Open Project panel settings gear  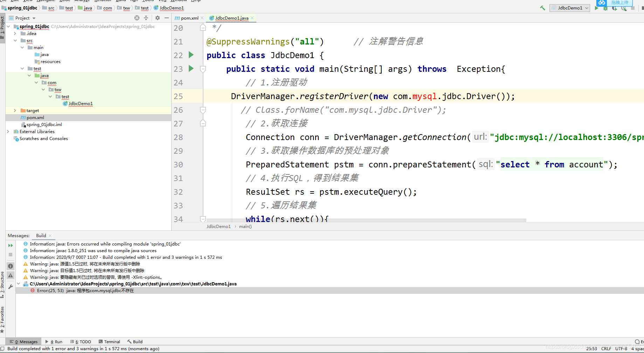click(x=158, y=18)
